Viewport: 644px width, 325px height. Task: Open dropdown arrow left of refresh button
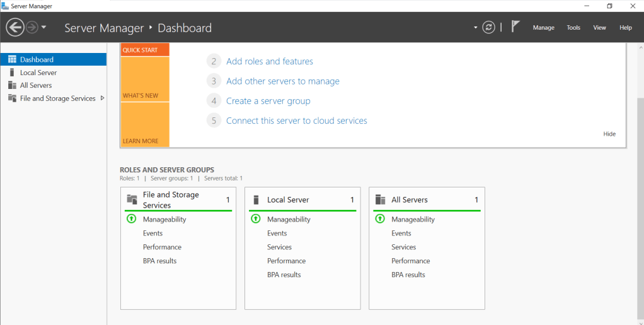(x=476, y=28)
